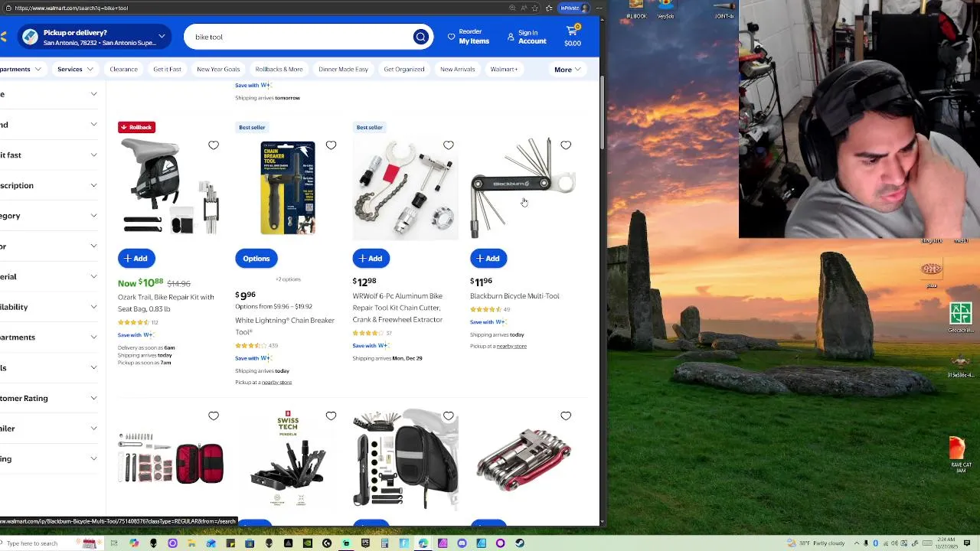Open Ozark Trail seat bag product image
Screen dimensions: 980x551
pos(171,187)
